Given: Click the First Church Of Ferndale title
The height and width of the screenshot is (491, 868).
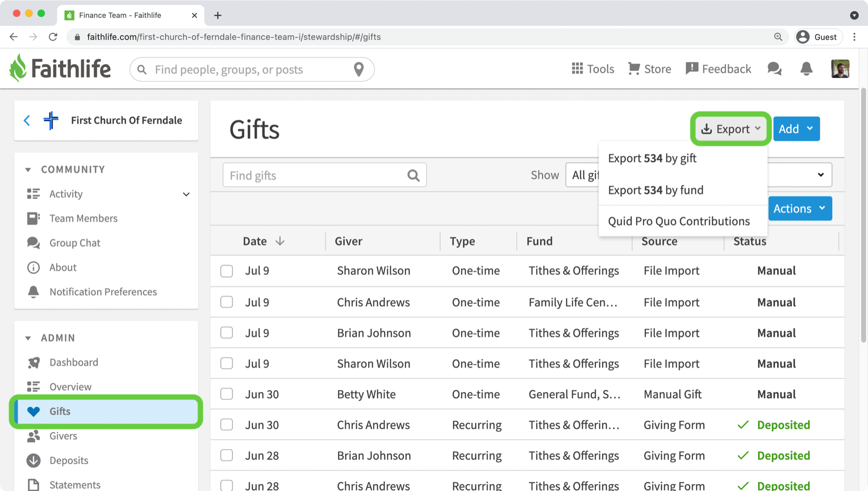Looking at the screenshot, I should [x=127, y=120].
